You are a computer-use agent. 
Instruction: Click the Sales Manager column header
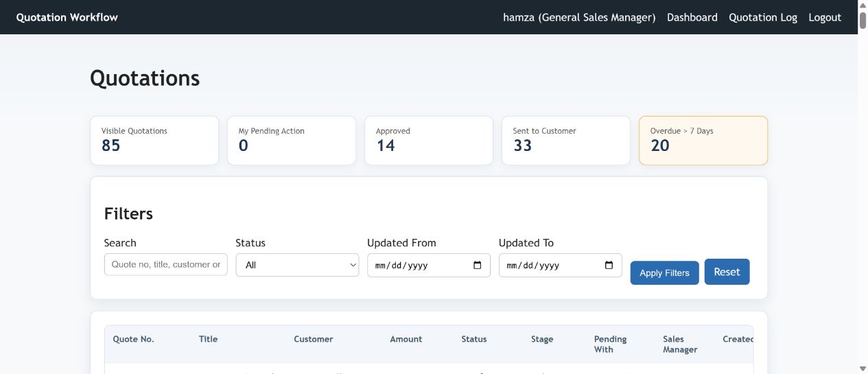(680, 344)
